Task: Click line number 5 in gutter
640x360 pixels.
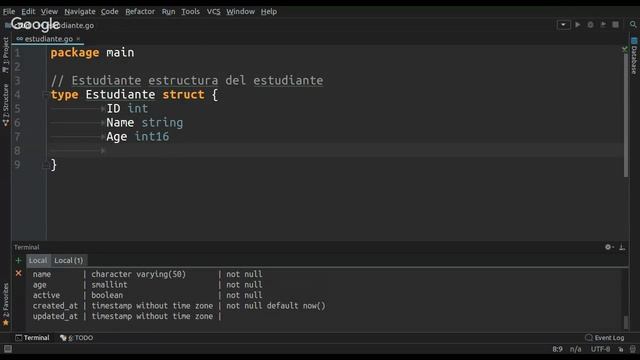Action: click(17, 109)
